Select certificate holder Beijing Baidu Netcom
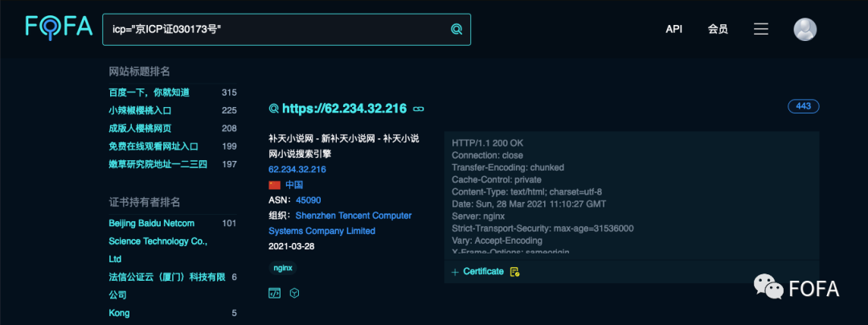The width and height of the screenshot is (868, 325). tap(158, 241)
